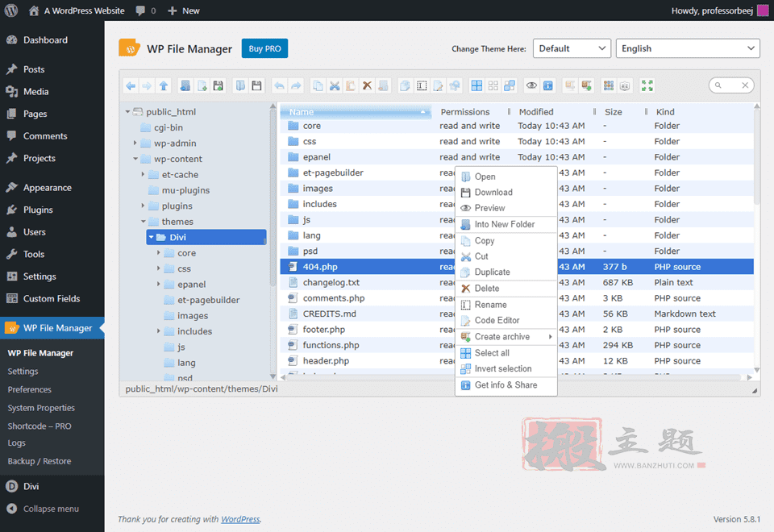Collapse the wp-content tree folder
Viewport: 774px width, 532px height.
click(x=135, y=159)
